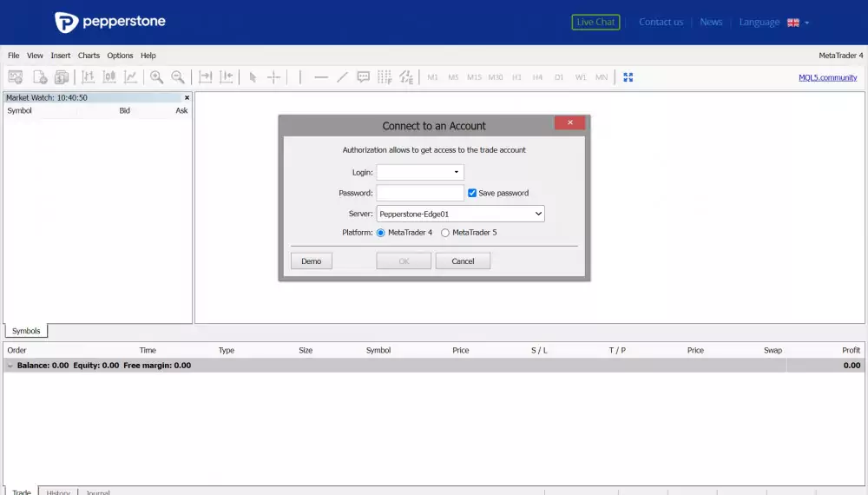Open the Help menu
This screenshot has width=868, height=495.
point(148,56)
